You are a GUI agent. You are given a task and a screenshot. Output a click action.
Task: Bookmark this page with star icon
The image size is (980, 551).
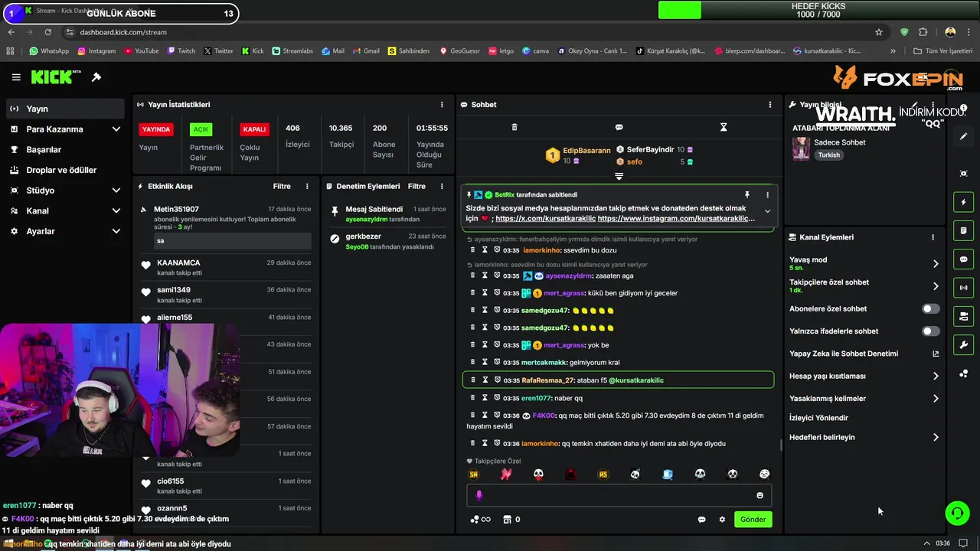click(879, 32)
